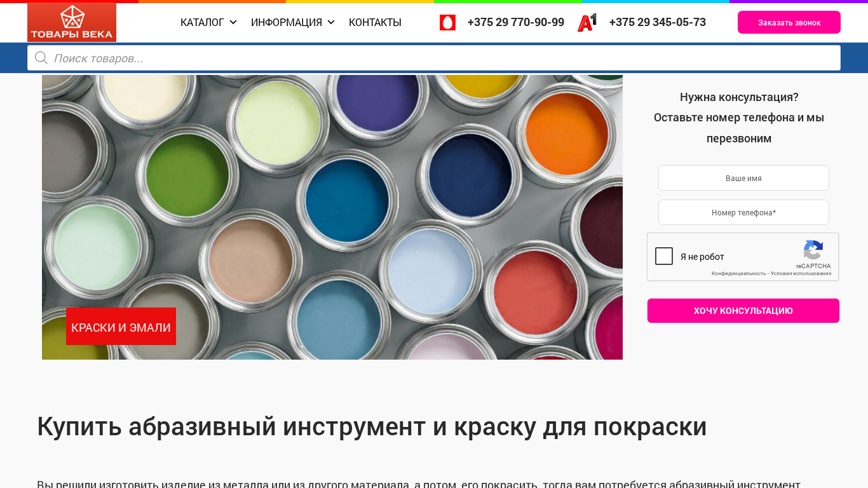
Task: Click the A1 operator icon
Action: [x=587, y=22]
